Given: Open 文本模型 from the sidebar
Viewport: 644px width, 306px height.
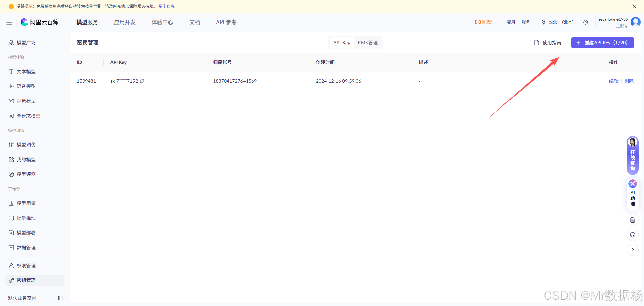Looking at the screenshot, I should click(25, 71).
